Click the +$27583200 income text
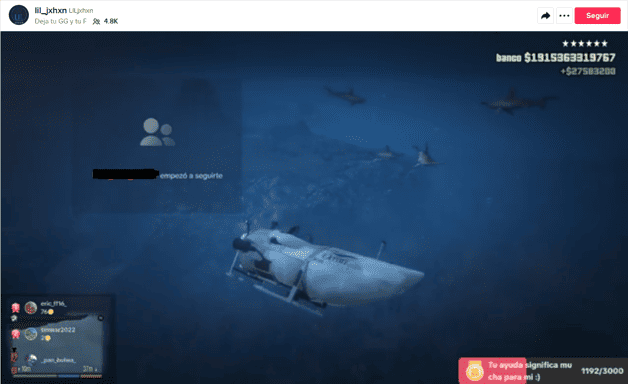 [588, 71]
